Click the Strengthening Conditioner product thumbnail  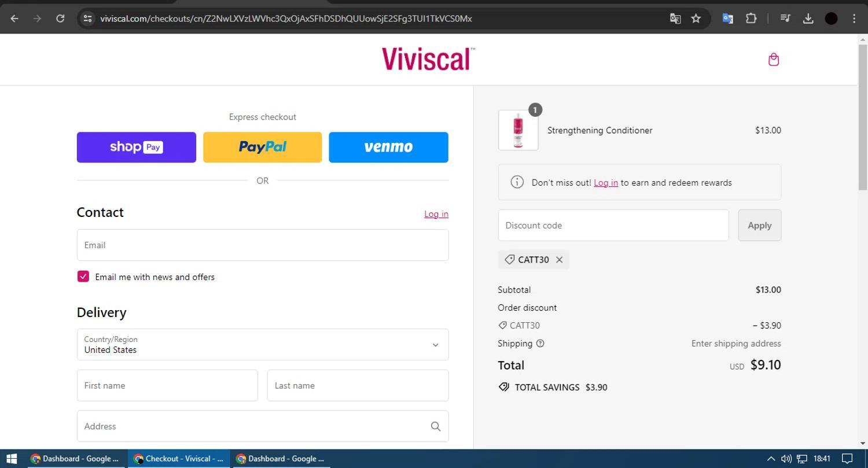[x=518, y=130]
